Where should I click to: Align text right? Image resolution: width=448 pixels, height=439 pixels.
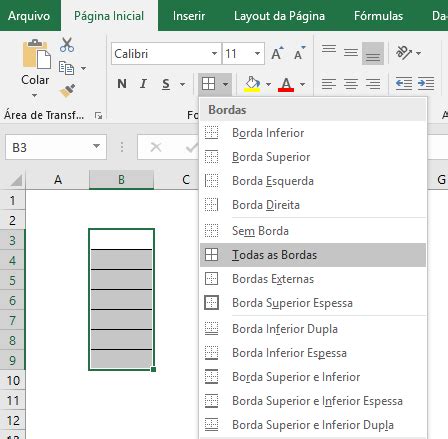pyautogui.click(x=373, y=84)
